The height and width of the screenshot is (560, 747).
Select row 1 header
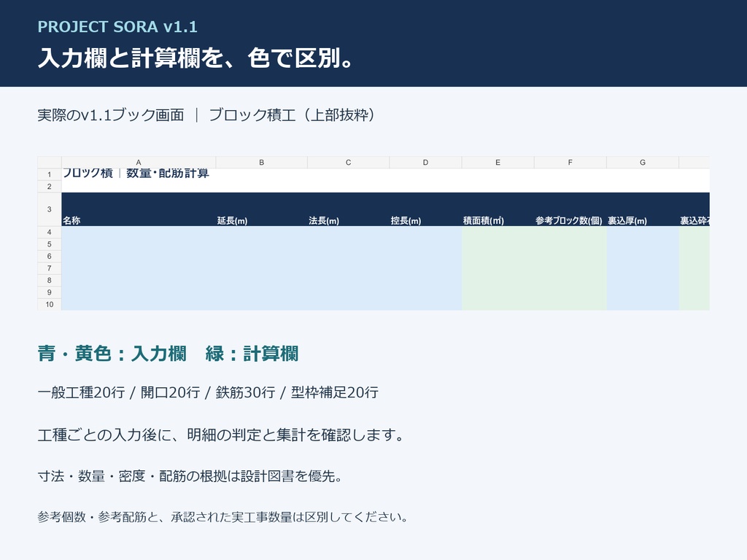[50, 174]
